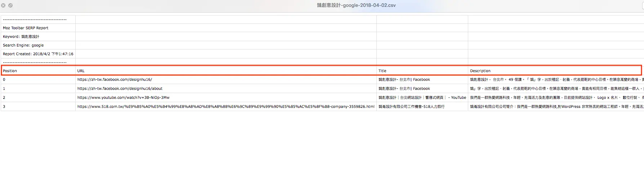Screen dimensions: 644x184
Task: Click the youtube.com/watch?v=3B-NiOp-3Mw URL cell
Action: (226, 97)
